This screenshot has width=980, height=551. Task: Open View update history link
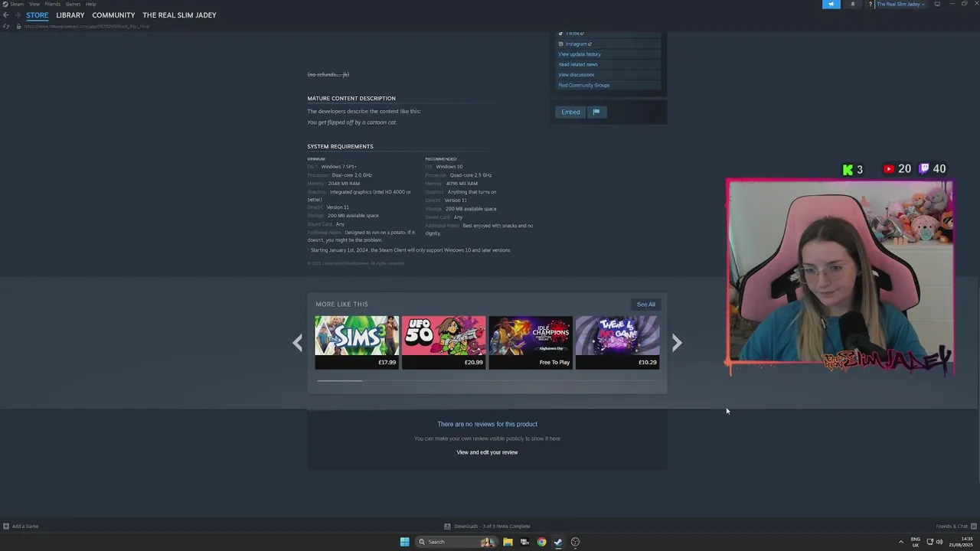[580, 54]
